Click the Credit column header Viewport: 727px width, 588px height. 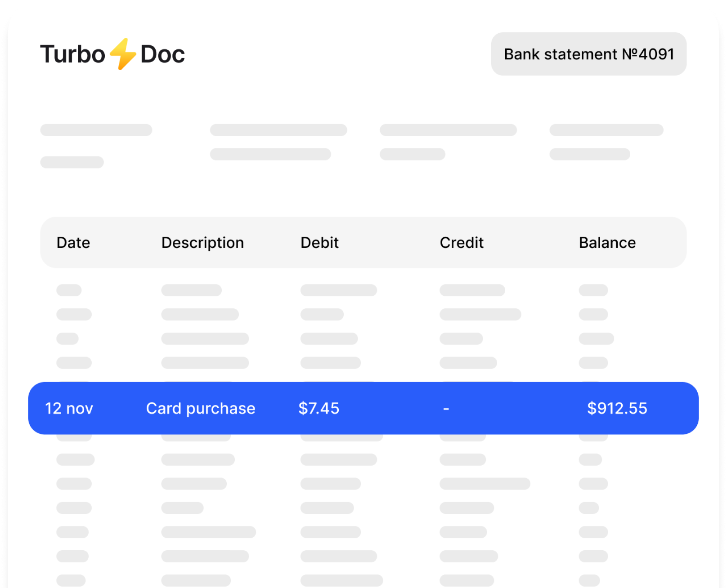pos(462,243)
